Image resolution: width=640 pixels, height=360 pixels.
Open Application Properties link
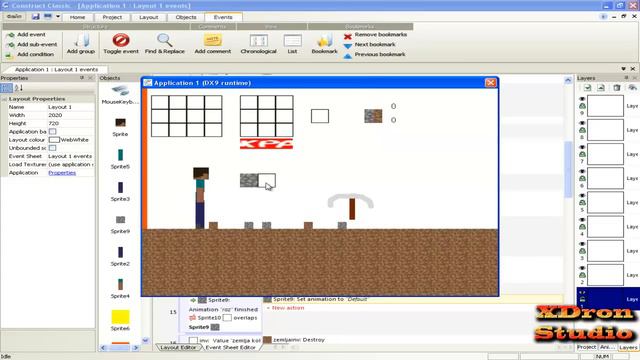[x=62, y=173]
